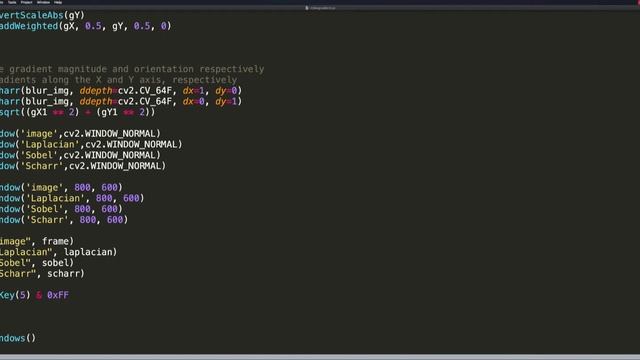Click the resize line 'Scharr', 800, 600
The height and width of the screenshot is (360, 640).
coord(64,220)
